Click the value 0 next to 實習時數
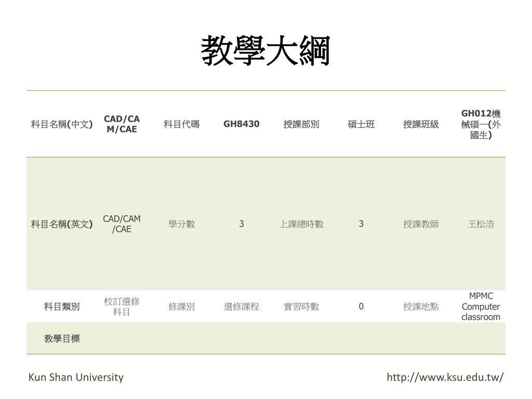This screenshot has width=532, height=399. coord(361,307)
